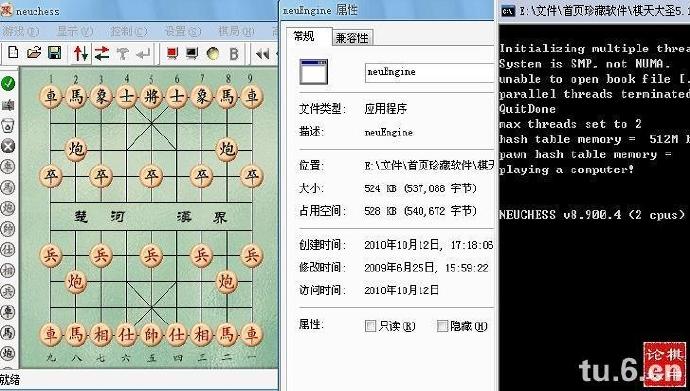
Task: Open the 设置 menu
Action: [x=183, y=31]
